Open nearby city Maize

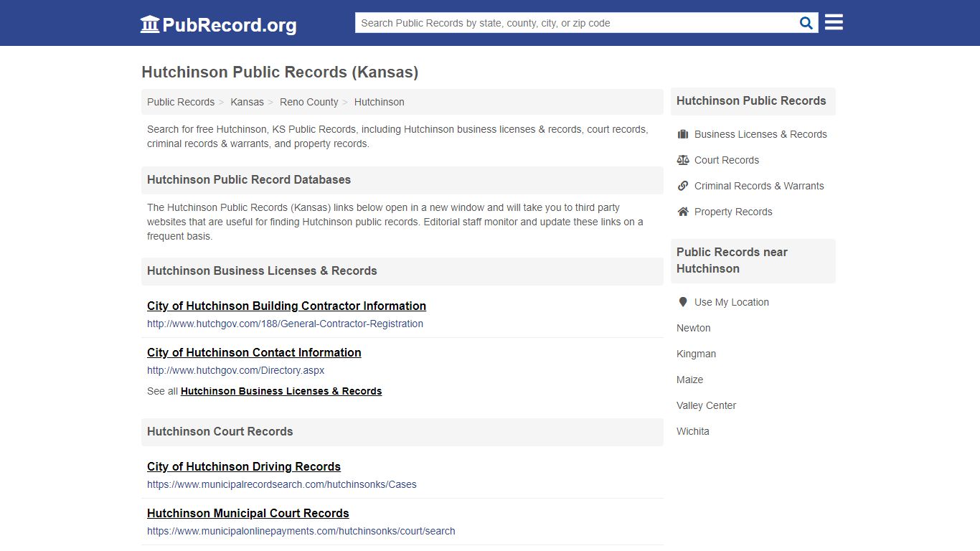click(x=690, y=380)
